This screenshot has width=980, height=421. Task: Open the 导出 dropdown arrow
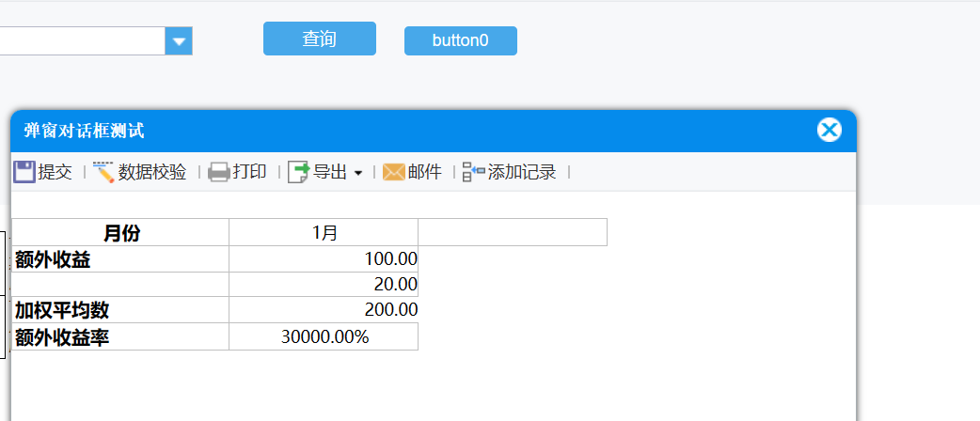pos(358,173)
